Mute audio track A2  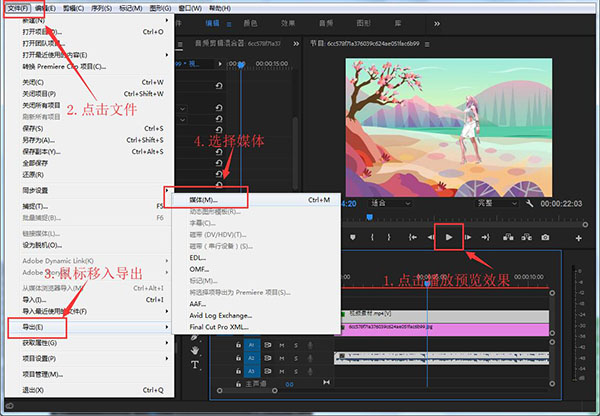[282, 358]
